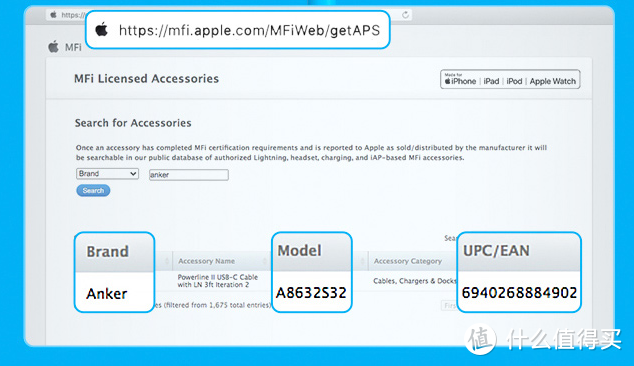The width and height of the screenshot is (634, 366).
Task: Click the sort arrows right of Accessory Name
Action: (265, 261)
